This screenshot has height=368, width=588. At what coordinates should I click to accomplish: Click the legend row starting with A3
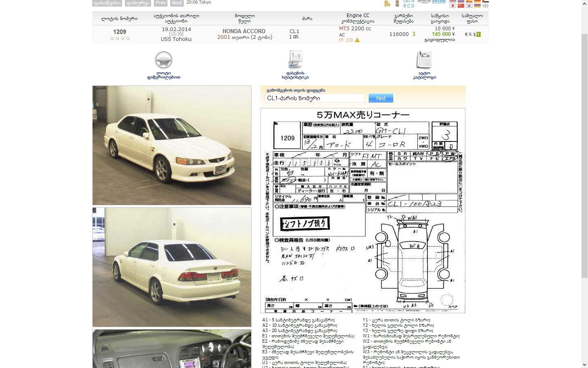[300, 331]
